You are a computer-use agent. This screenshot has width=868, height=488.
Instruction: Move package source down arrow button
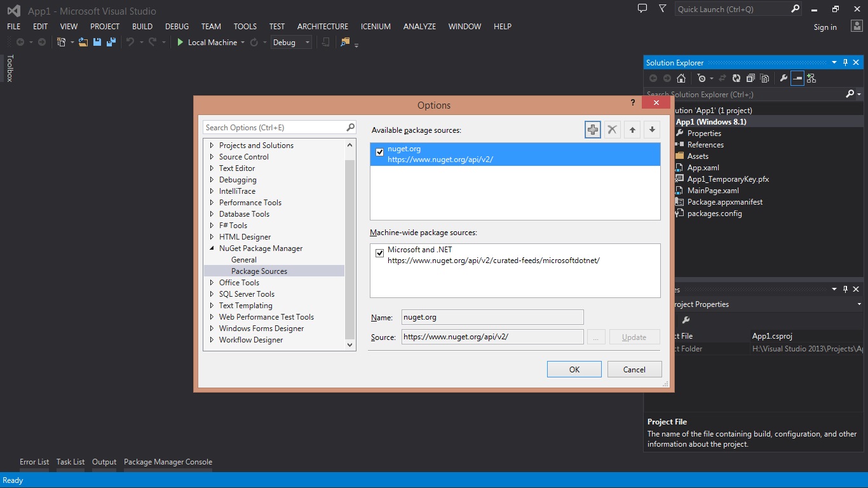(x=652, y=130)
